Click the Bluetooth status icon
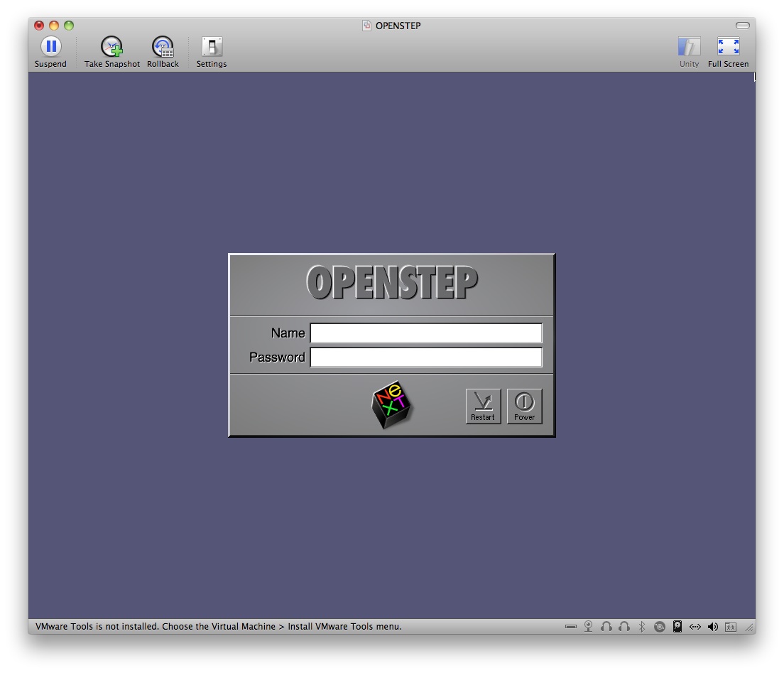784x673 pixels. 642,627
